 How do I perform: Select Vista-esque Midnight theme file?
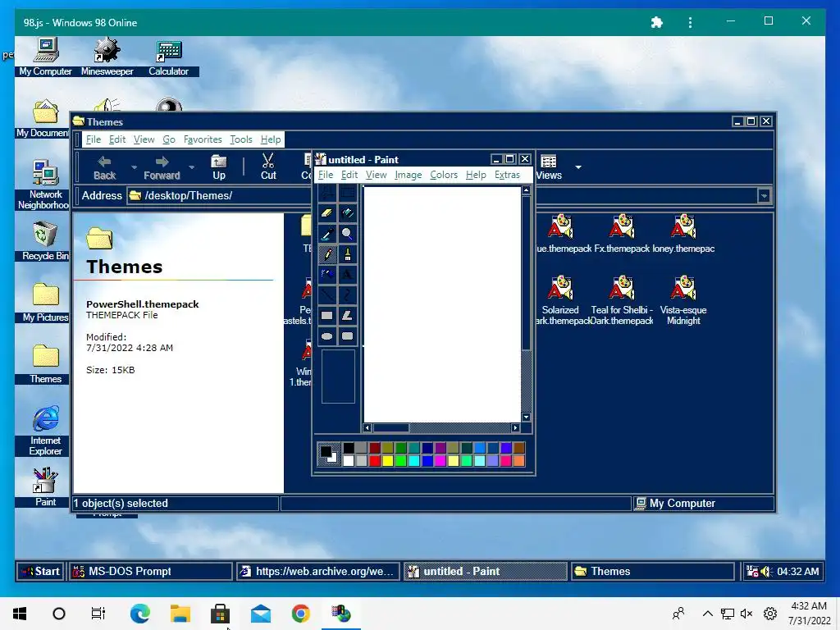pos(683,300)
